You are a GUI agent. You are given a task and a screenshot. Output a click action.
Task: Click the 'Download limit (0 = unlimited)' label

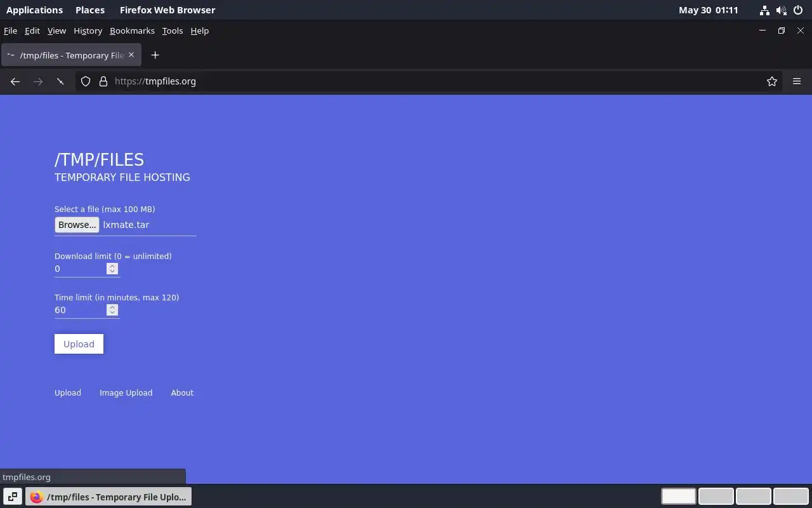(x=113, y=256)
